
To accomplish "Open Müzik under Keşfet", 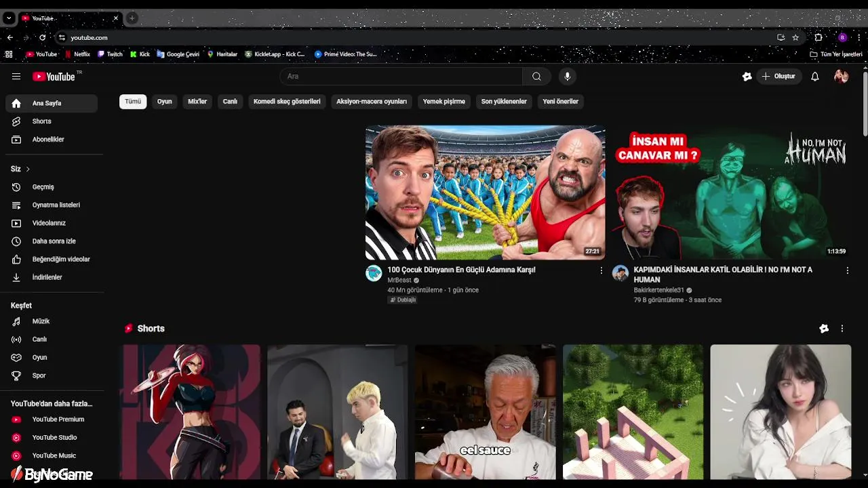I will [x=52, y=321].
